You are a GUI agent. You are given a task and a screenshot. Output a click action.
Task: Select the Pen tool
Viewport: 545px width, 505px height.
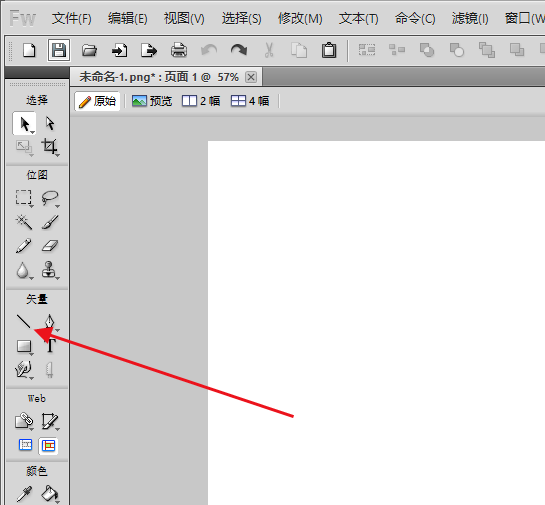50,322
